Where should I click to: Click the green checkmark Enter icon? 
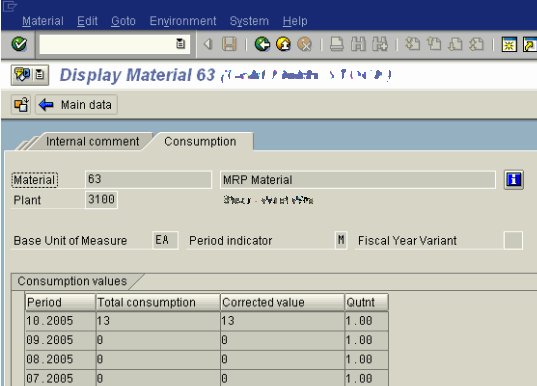[x=19, y=44]
